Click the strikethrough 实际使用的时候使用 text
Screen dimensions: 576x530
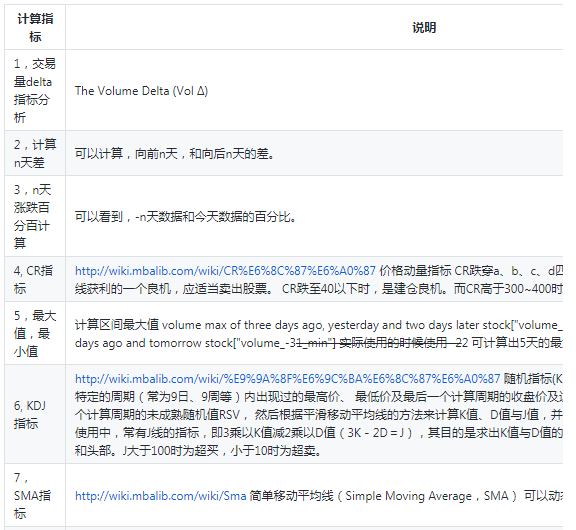tap(393, 343)
